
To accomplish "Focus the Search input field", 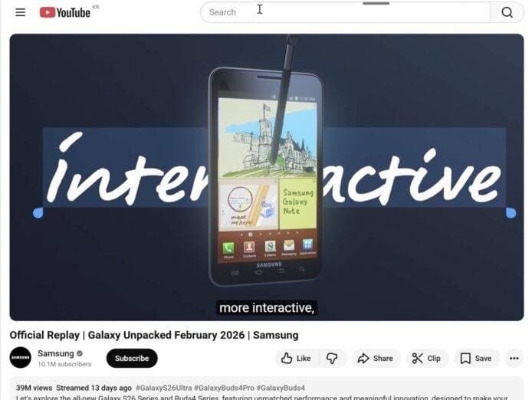I will pos(346,12).
